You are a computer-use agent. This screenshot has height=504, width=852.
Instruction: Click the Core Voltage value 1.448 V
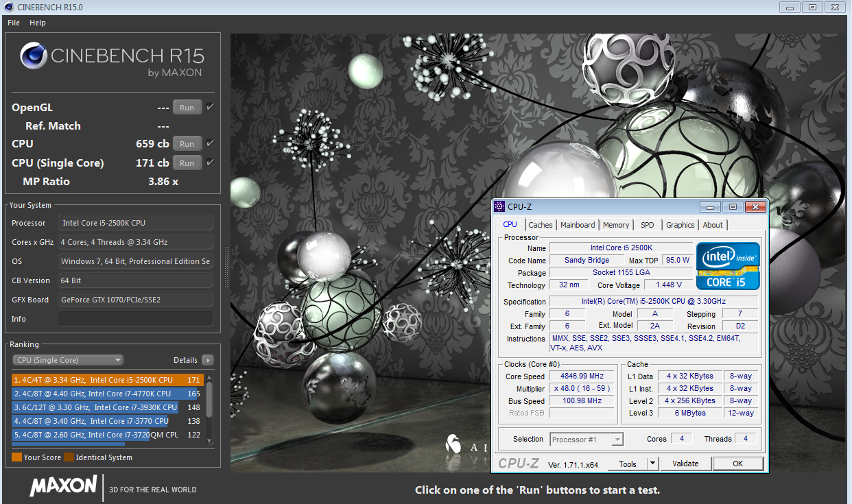click(670, 285)
